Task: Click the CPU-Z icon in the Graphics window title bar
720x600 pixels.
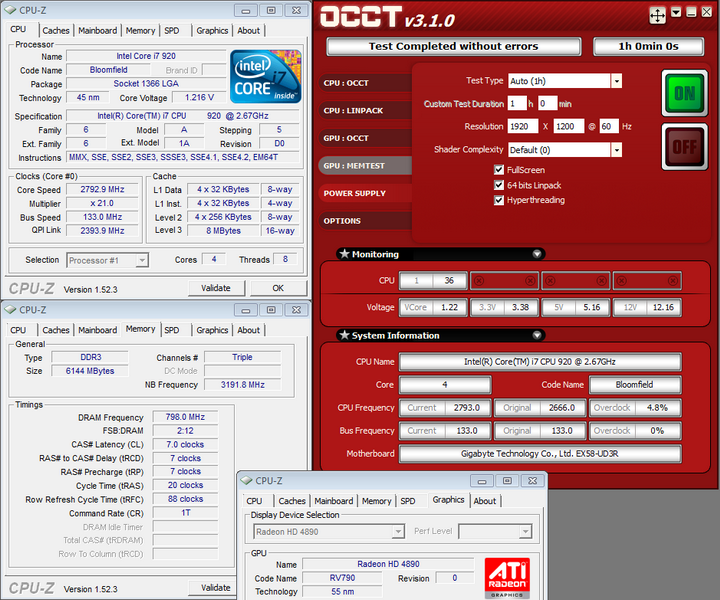Action: tap(247, 481)
